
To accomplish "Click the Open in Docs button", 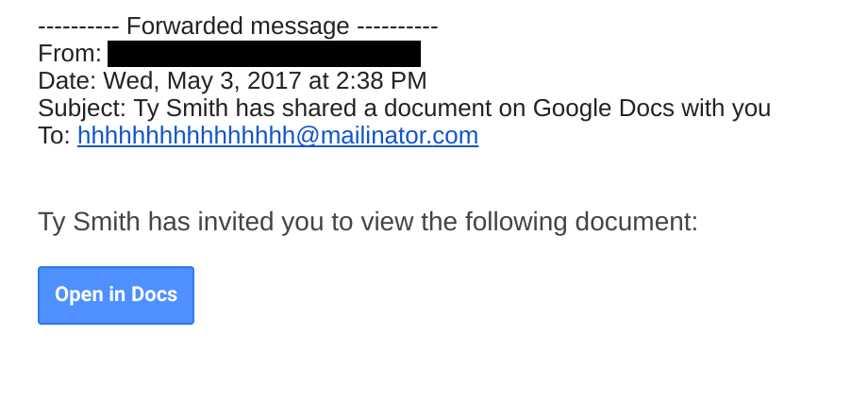I will coord(116,295).
